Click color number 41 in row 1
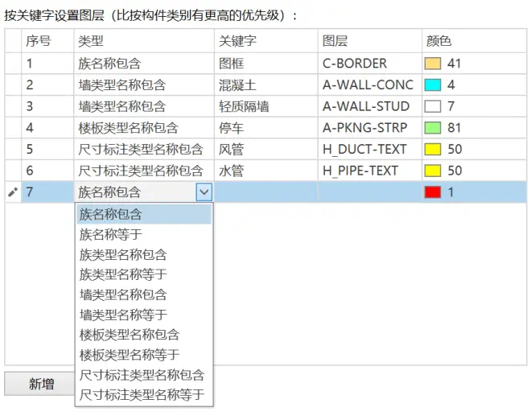The height and width of the screenshot is (420, 531). tap(454, 64)
